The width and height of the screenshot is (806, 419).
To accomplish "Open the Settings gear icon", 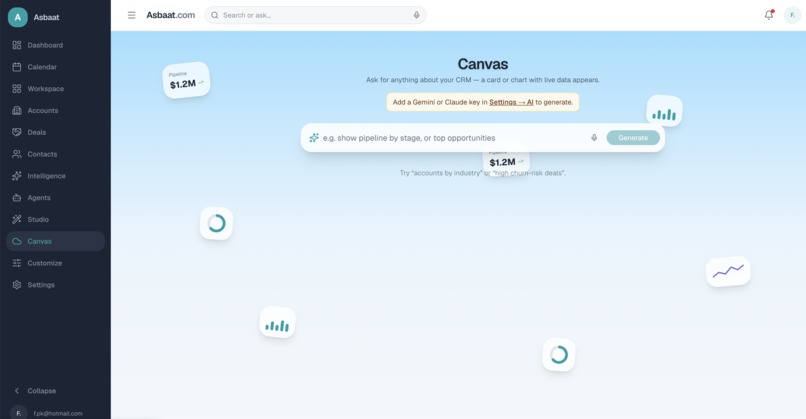I will coord(16,285).
